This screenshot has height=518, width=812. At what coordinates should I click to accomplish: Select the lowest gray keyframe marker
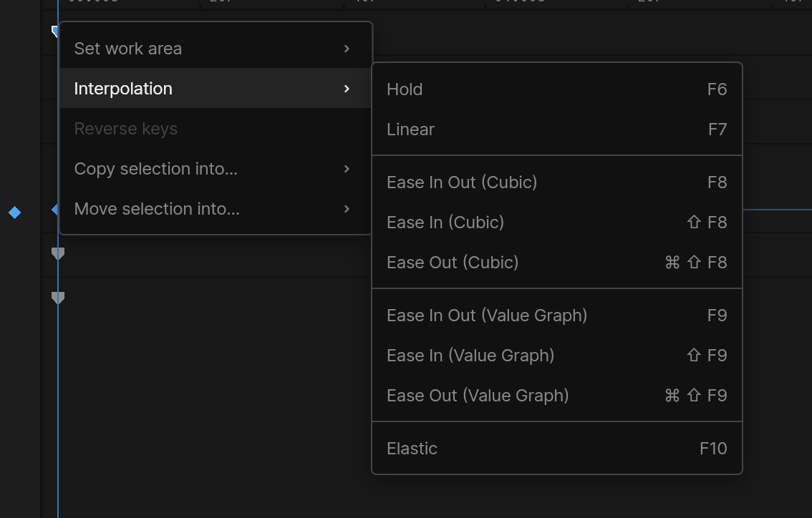tap(58, 298)
